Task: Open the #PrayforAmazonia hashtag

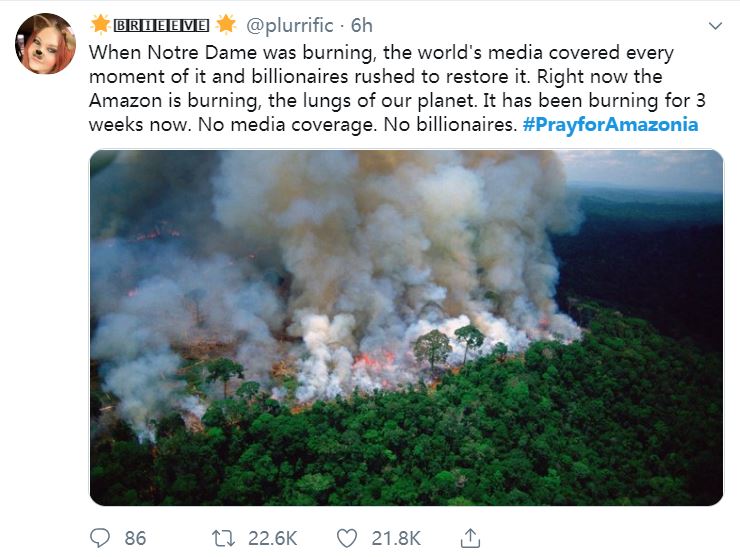Action: click(610, 124)
